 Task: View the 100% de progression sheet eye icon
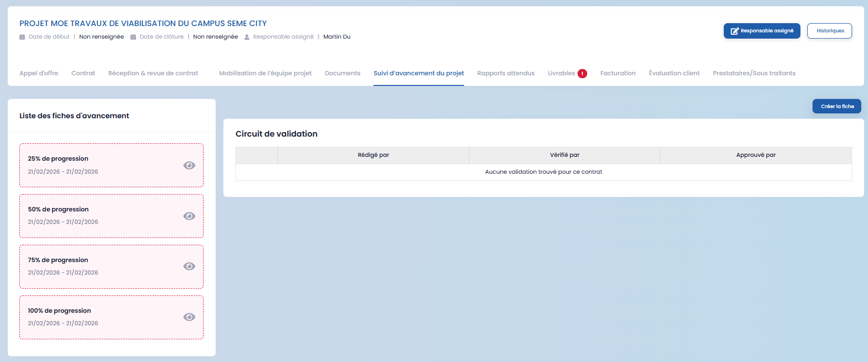[x=189, y=317]
